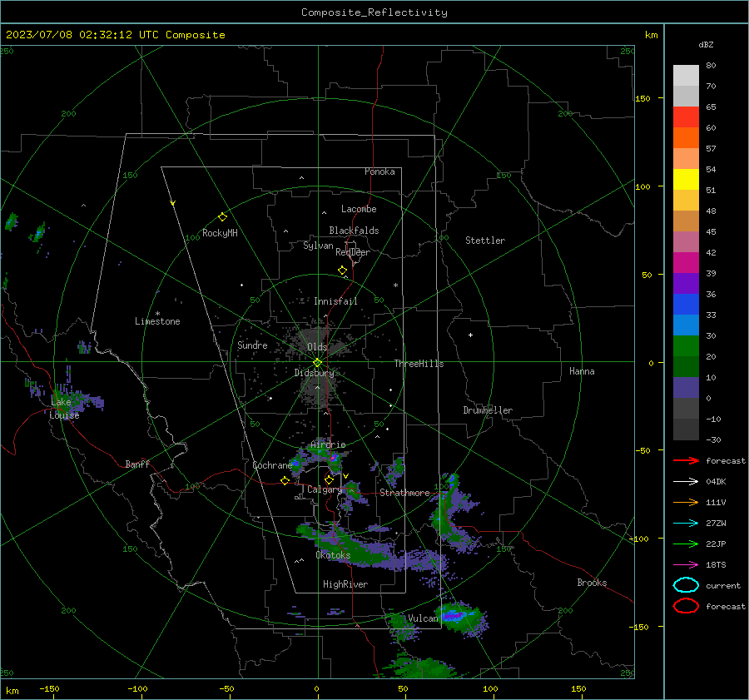The height and width of the screenshot is (700, 749).
Task: Click the 39 dBZ magenta color swatch
Action: click(x=686, y=262)
